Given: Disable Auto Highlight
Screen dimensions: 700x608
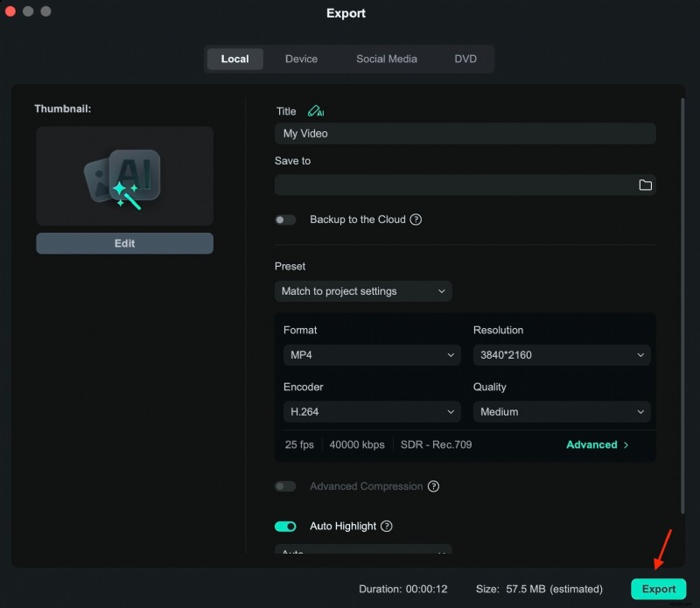Looking at the screenshot, I should 285,526.
